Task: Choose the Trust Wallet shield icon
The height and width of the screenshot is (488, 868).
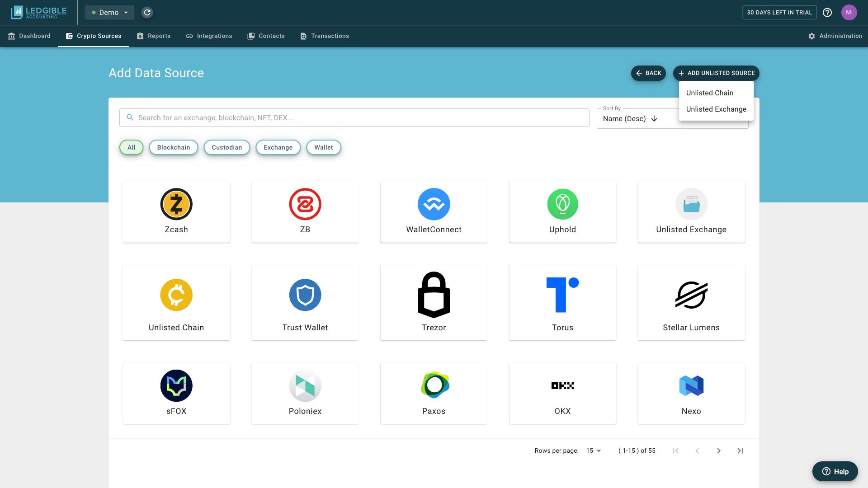Action: pyautogui.click(x=305, y=295)
